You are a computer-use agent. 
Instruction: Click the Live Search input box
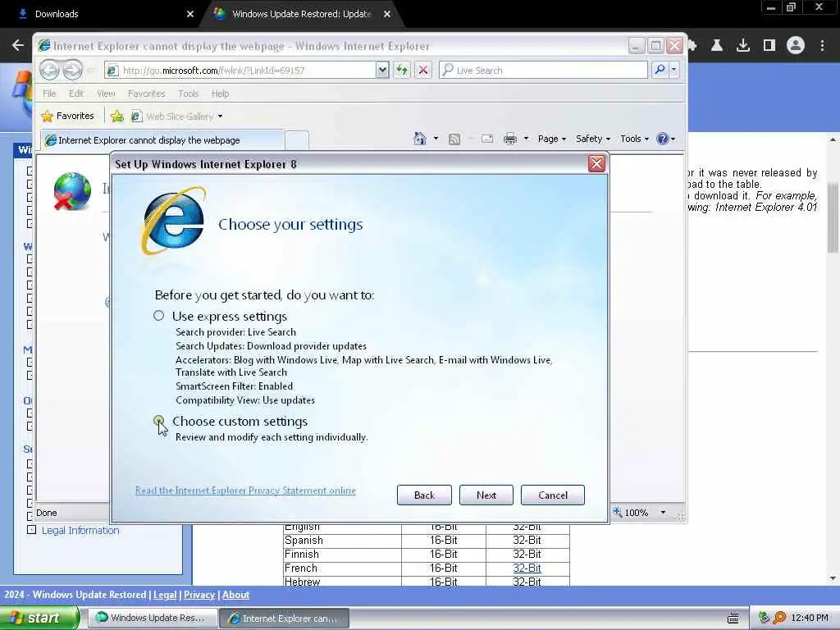pyautogui.click(x=544, y=71)
